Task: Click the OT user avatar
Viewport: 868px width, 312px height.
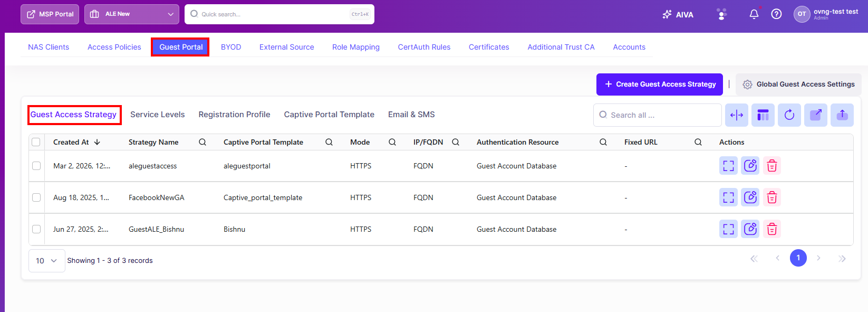Action: [x=802, y=14]
